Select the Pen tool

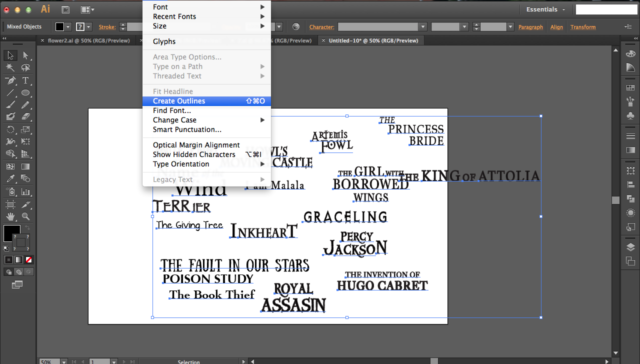[x=10, y=80]
